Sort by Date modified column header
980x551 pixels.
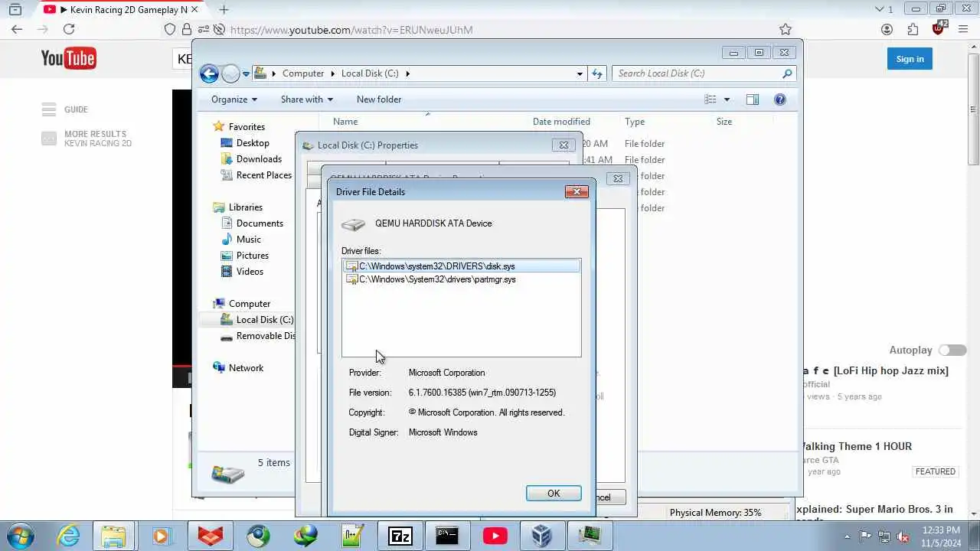click(x=561, y=122)
